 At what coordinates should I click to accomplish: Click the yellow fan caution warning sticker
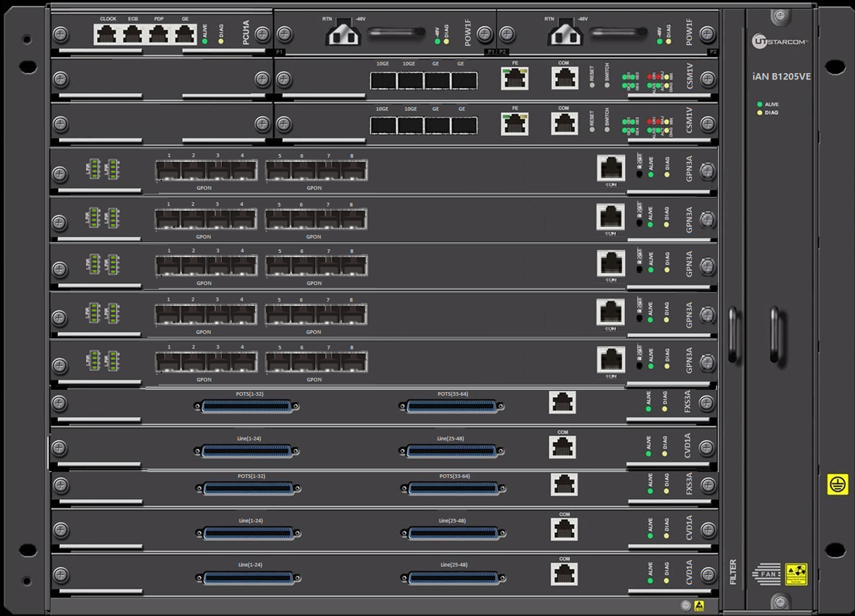point(796,574)
